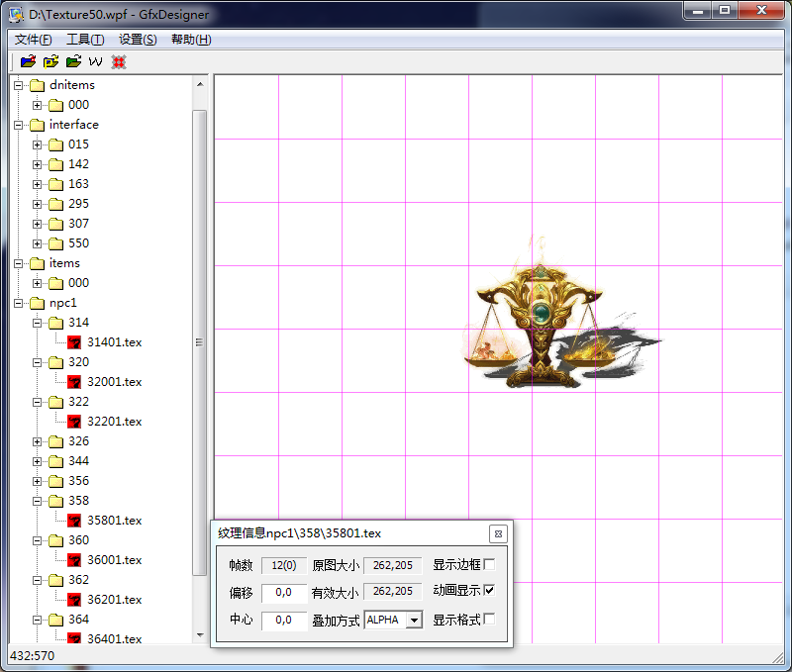
Task: Click the 帧数 value field 12(0)
Action: [284, 565]
